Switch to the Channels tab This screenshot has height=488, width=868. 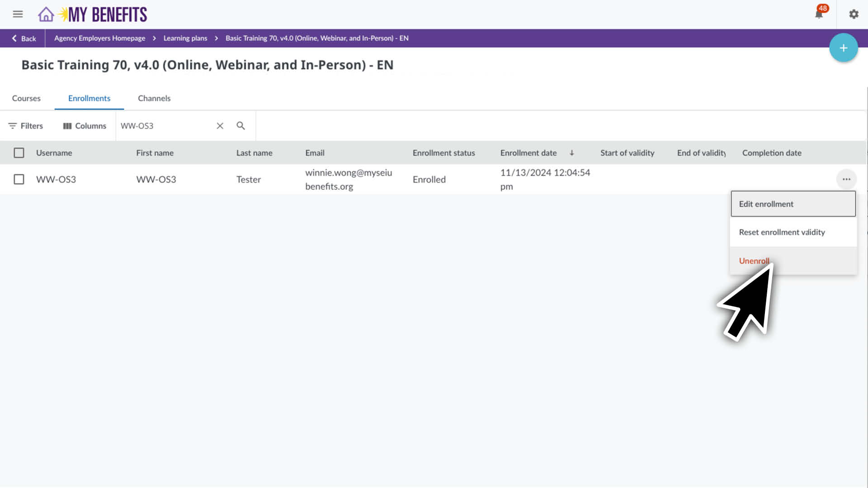tap(154, 99)
